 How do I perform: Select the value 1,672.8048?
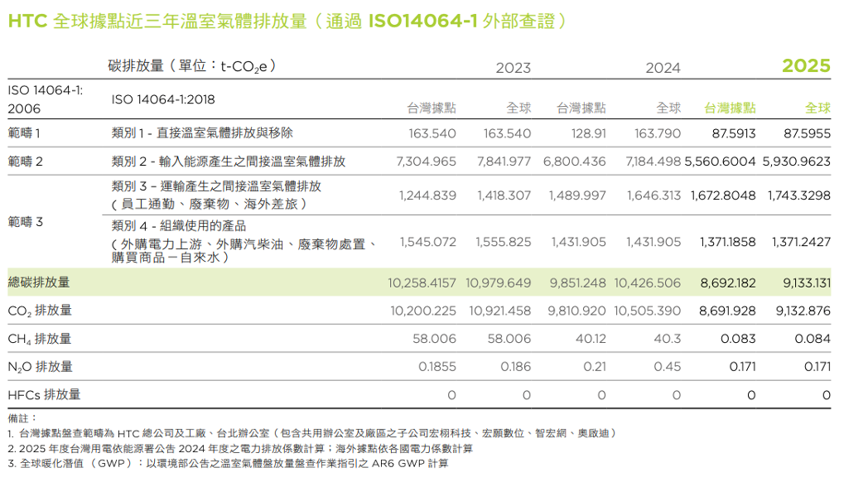pos(723,196)
